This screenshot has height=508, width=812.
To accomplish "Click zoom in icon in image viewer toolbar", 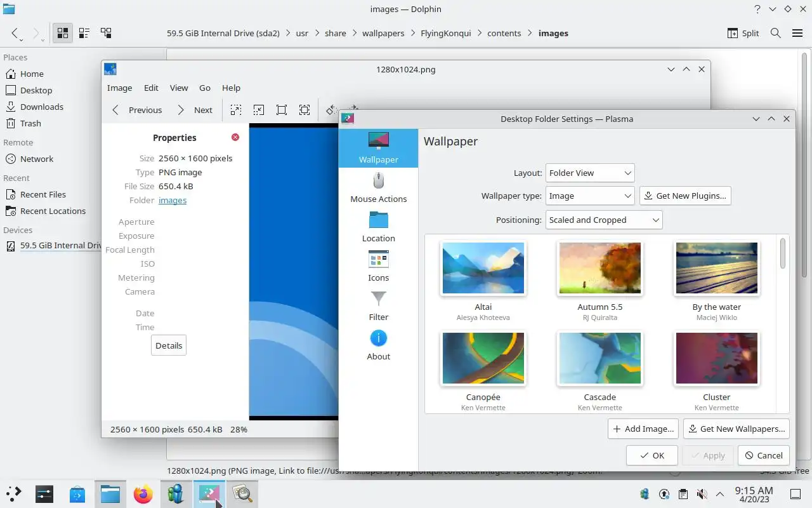I will pos(236,110).
